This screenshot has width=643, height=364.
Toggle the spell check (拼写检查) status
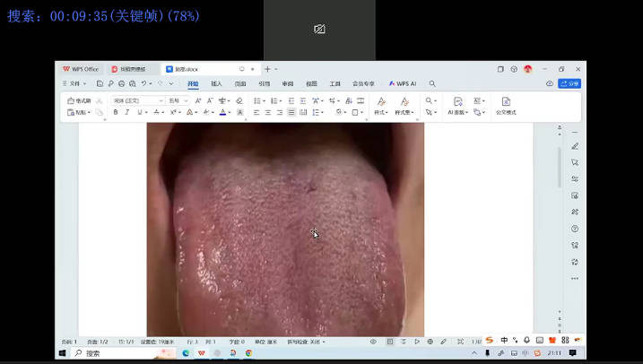pos(305,342)
